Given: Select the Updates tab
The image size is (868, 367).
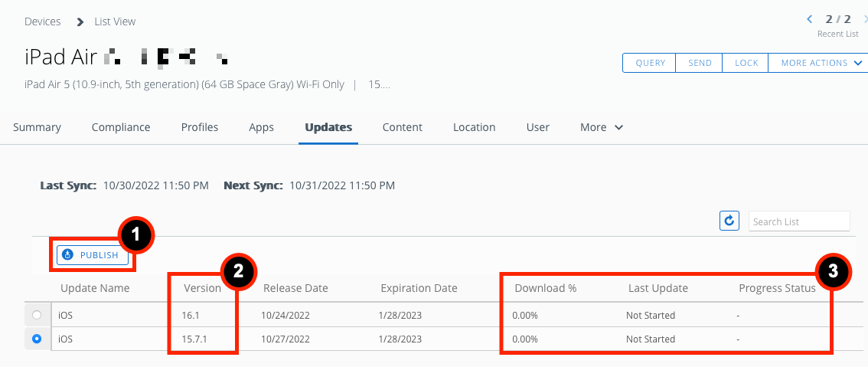Looking at the screenshot, I should click(328, 127).
